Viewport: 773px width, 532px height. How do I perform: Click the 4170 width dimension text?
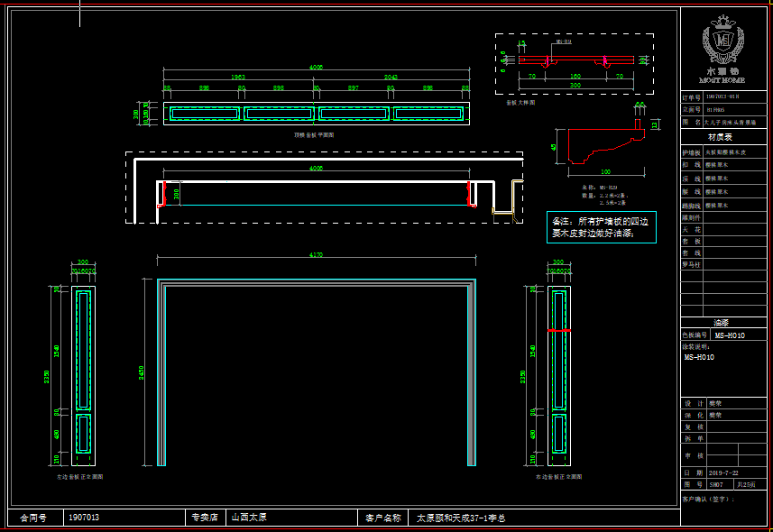316,256
